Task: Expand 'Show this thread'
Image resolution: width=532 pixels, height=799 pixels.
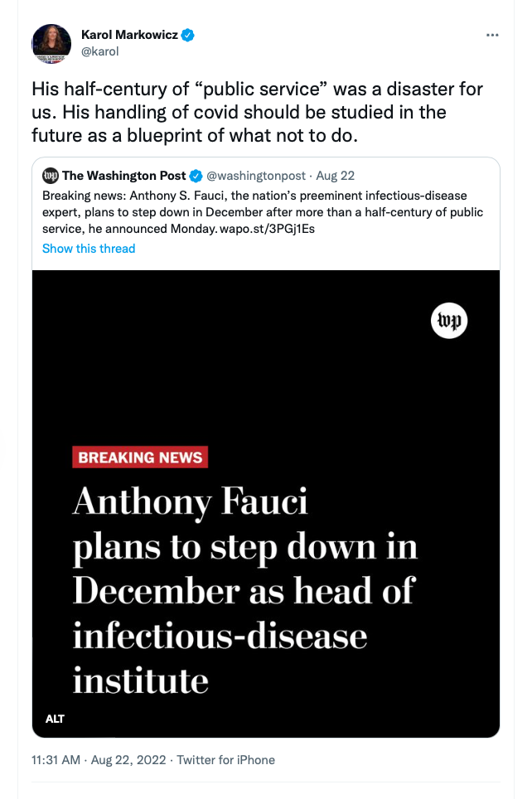Action: (89, 248)
